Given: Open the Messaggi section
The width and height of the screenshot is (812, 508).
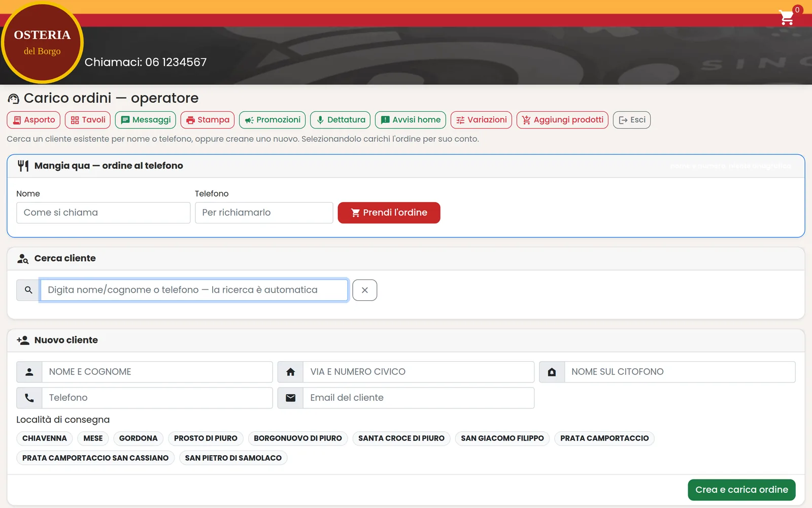Looking at the screenshot, I should [146, 120].
